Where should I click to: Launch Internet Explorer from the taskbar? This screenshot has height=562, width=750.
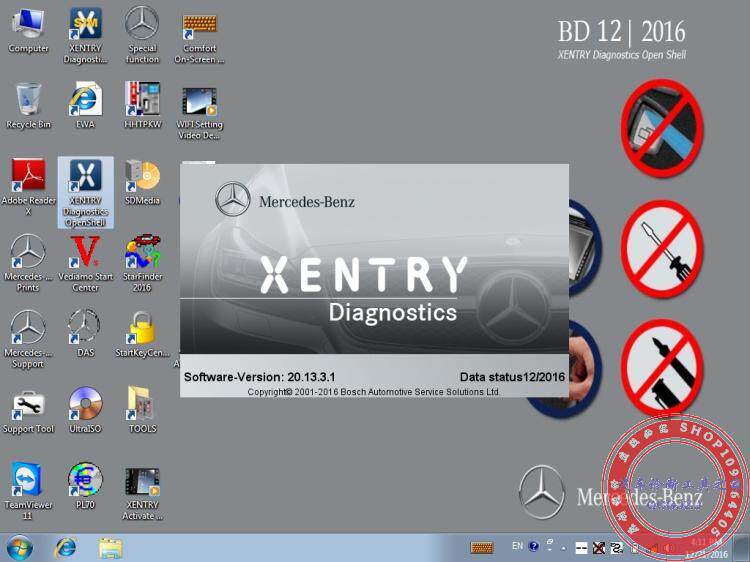coord(66,548)
